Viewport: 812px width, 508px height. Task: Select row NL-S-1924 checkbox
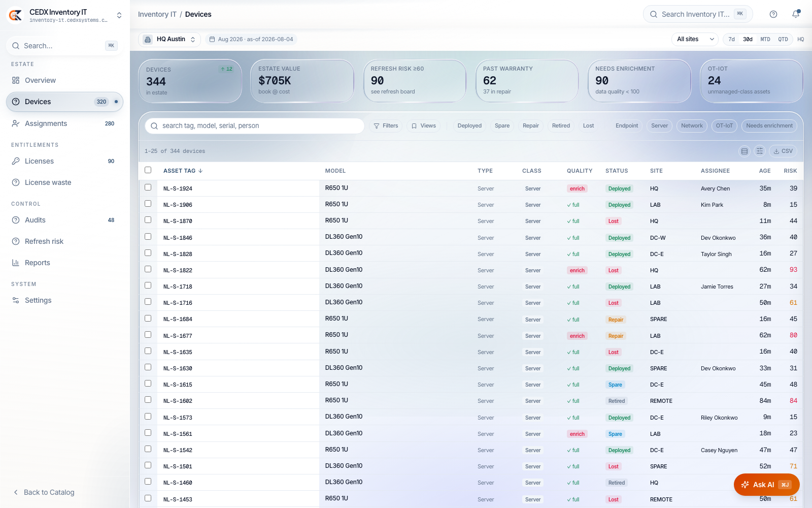148,187
